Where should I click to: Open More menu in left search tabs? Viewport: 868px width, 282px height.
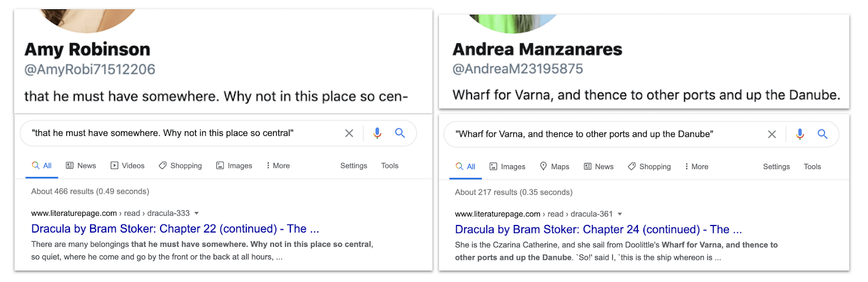(278, 166)
